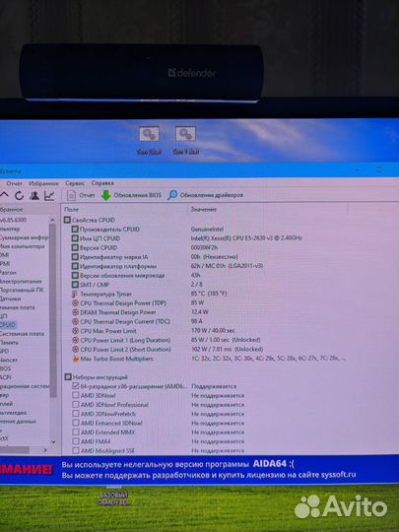Click icon beside Имя ЦП CPUID
The image size is (399, 532).
75,238
